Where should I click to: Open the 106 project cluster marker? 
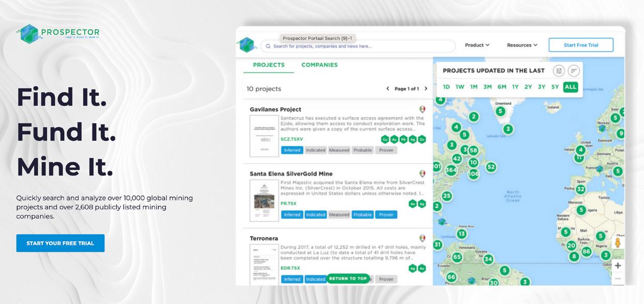coord(473,174)
